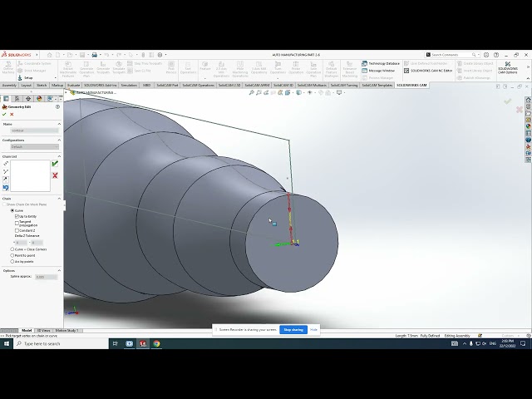Switch to the Evaluate tab
The image size is (532, 399).
[73, 85]
